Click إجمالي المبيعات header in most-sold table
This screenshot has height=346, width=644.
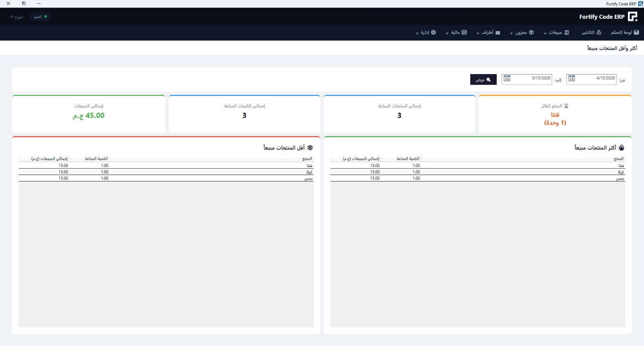click(355, 159)
